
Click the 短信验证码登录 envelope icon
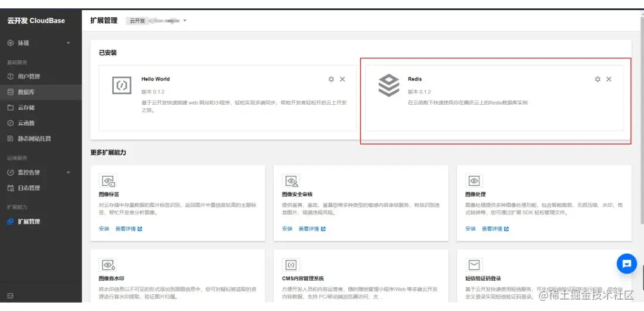point(474,265)
